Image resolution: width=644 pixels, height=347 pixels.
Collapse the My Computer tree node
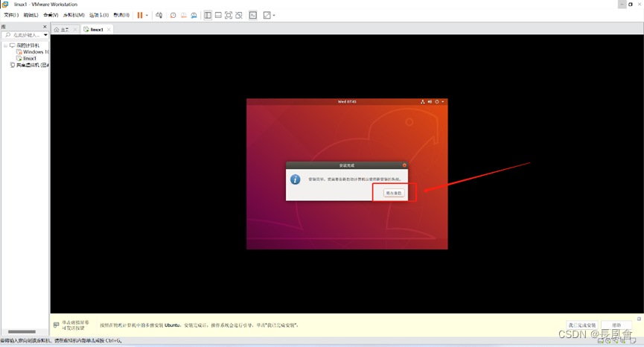click(6, 45)
